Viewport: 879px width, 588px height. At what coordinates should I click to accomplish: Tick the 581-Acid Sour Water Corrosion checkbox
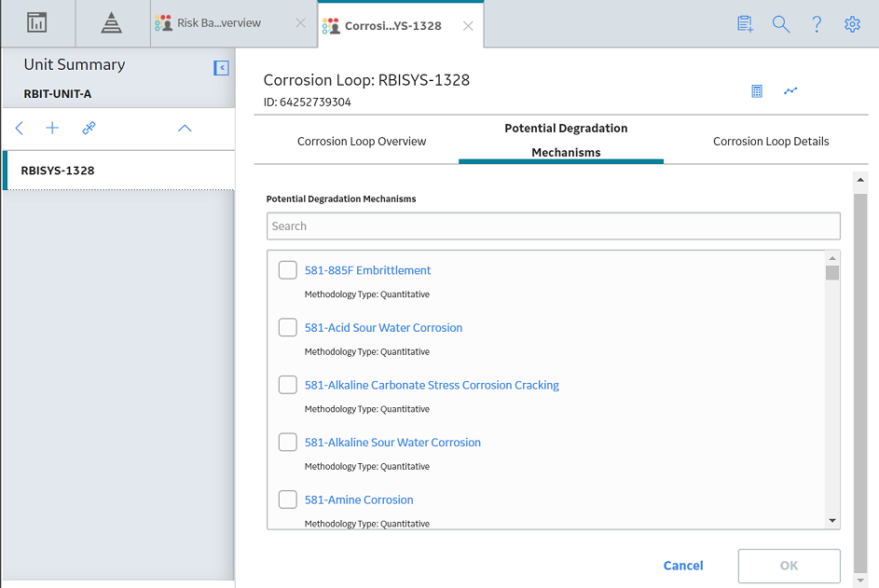(x=288, y=327)
